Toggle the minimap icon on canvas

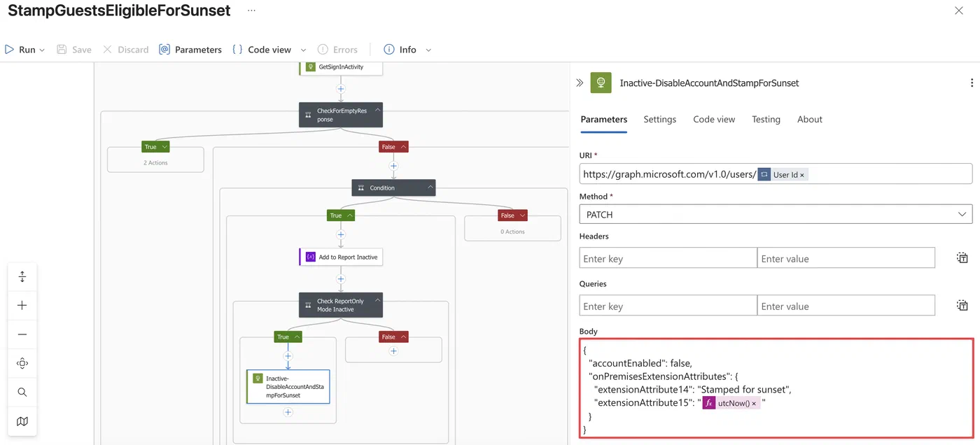(x=22, y=421)
